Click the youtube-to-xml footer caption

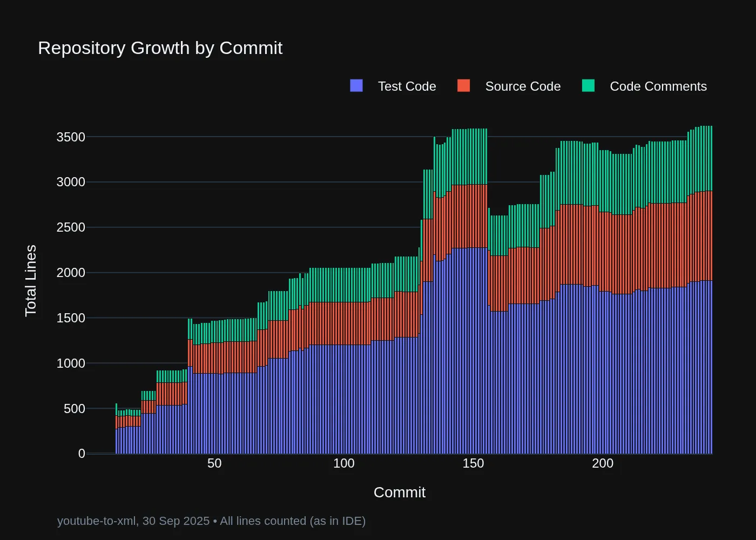211,521
